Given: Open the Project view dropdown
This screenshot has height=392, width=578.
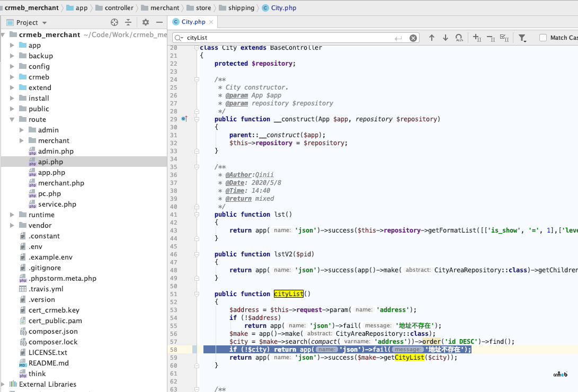Looking at the screenshot, I should pos(45,23).
